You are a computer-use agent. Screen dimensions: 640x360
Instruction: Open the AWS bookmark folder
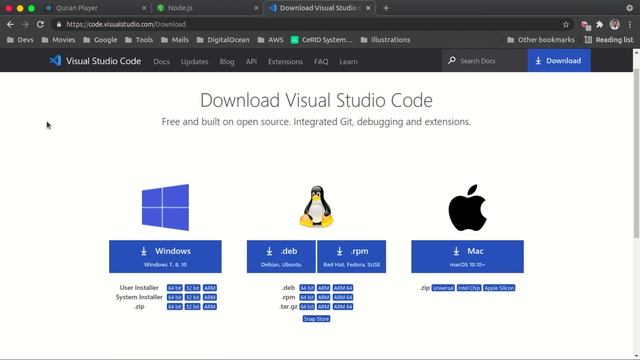pos(270,40)
